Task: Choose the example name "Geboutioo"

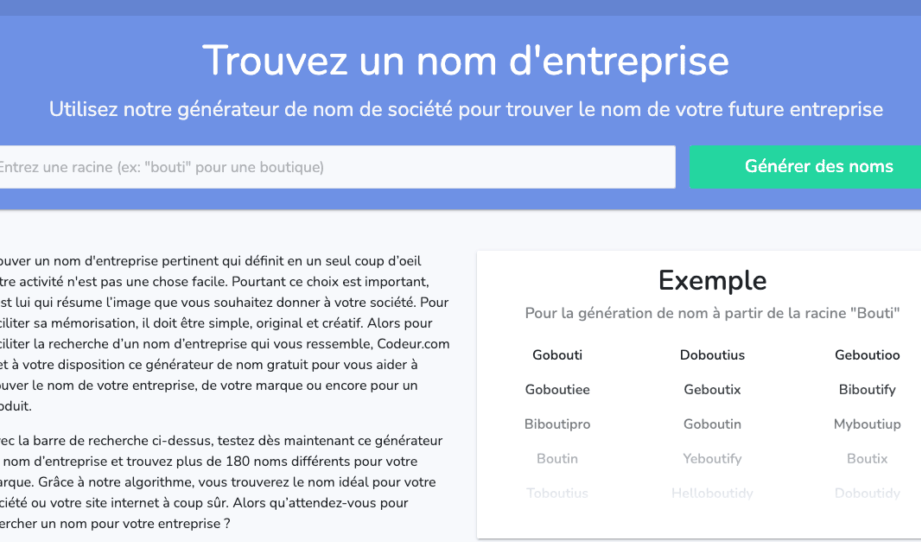Action: click(x=867, y=355)
